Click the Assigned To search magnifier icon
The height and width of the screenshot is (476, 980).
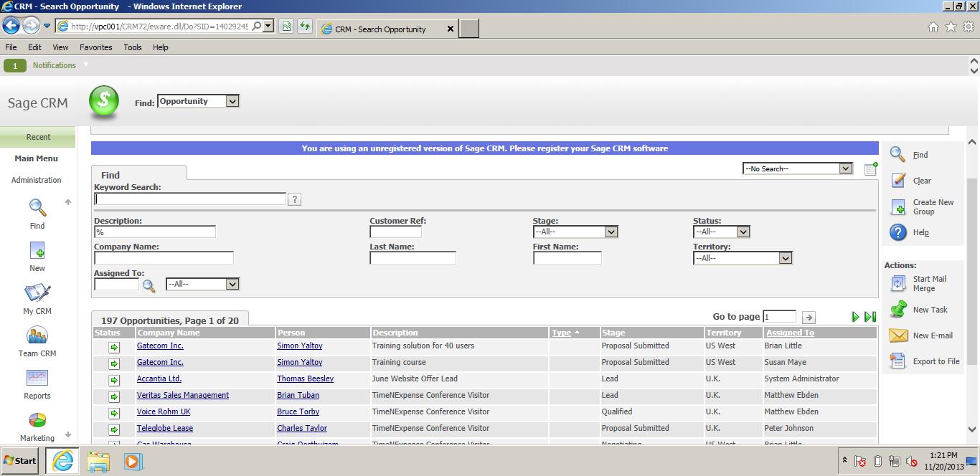point(149,285)
